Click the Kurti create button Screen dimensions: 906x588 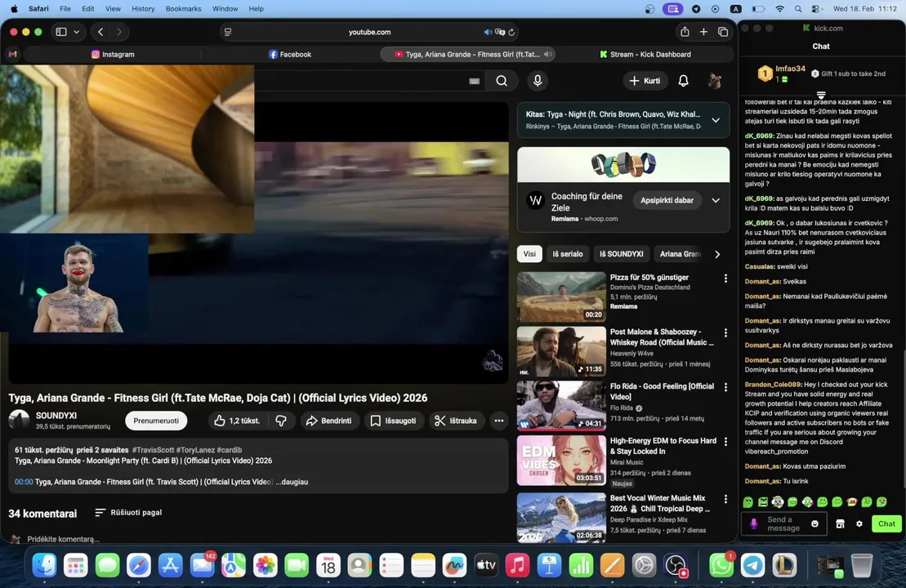645,81
